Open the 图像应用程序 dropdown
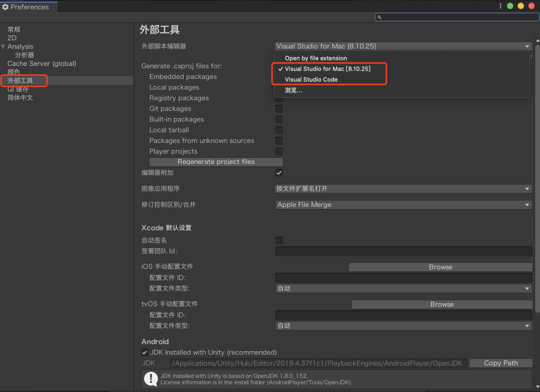540x392 pixels. point(403,188)
